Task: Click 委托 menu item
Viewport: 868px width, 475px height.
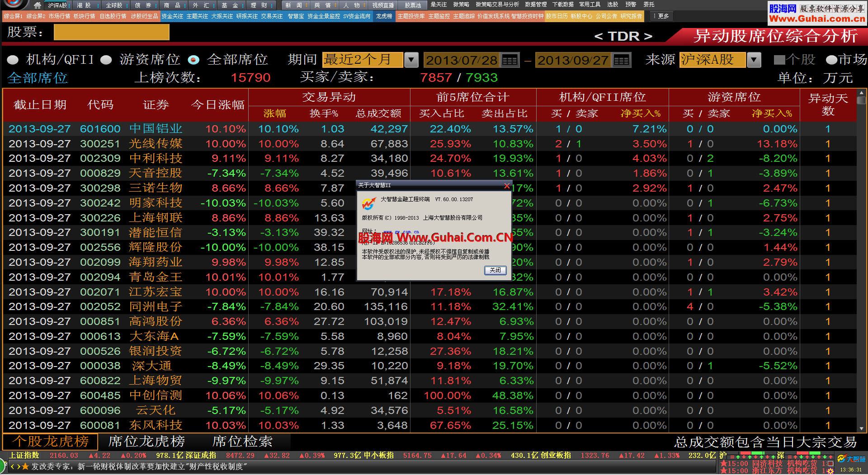Action: tap(649, 5)
